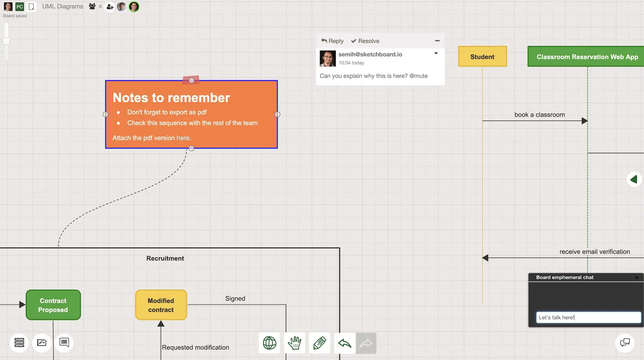
Task: Open the comment options dropdown arrow
Action: tap(436, 53)
